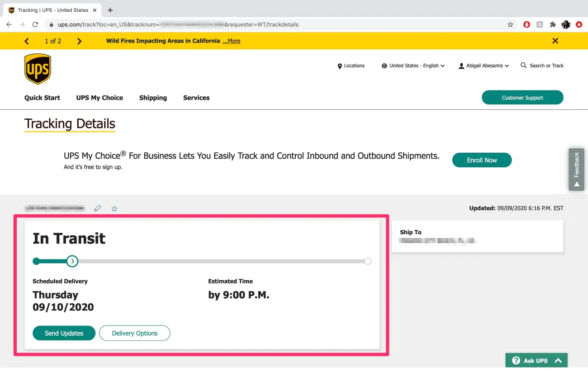Viewport: 588px width, 377px height.
Task: Star this tracking number as favorite
Action: [x=114, y=208]
